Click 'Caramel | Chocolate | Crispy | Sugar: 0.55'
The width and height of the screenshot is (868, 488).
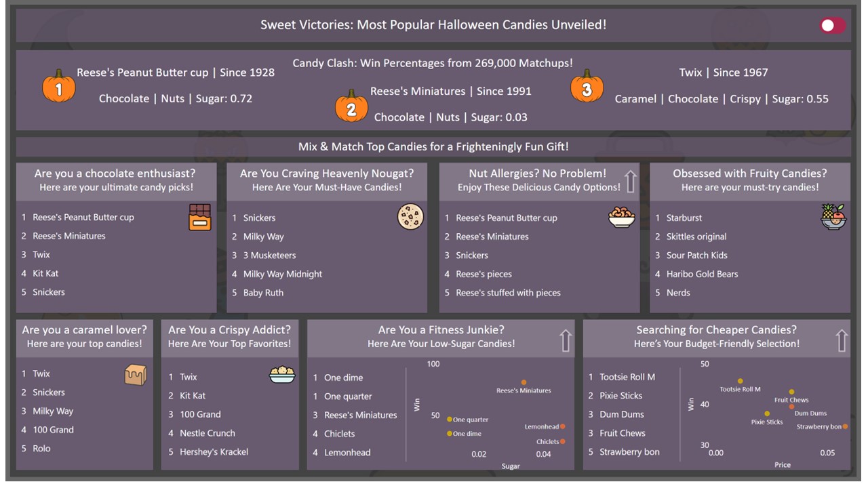[722, 98]
